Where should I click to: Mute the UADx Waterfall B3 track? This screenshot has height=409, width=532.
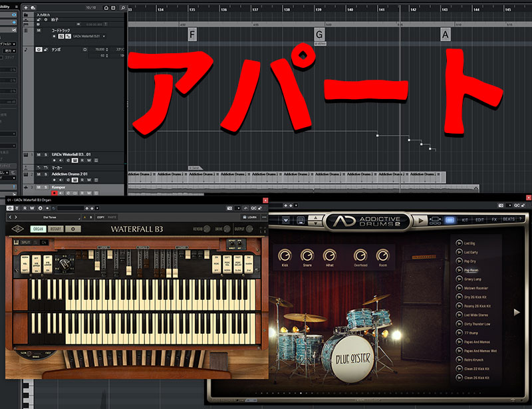click(37, 154)
